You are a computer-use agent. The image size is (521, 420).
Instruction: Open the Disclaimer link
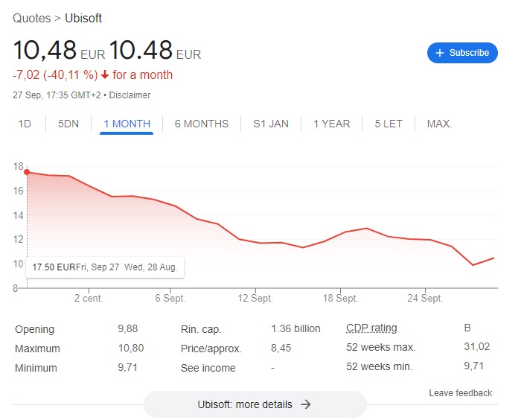click(x=130, y=95)
